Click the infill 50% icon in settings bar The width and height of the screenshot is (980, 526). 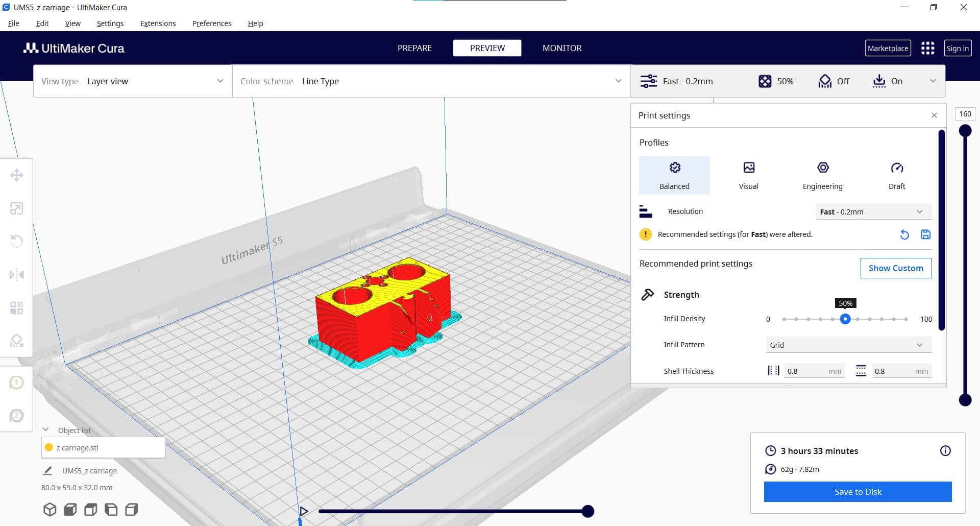point(765,81)
